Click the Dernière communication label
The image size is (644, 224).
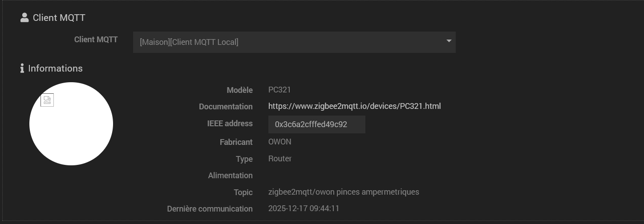(x=210, y=208)
